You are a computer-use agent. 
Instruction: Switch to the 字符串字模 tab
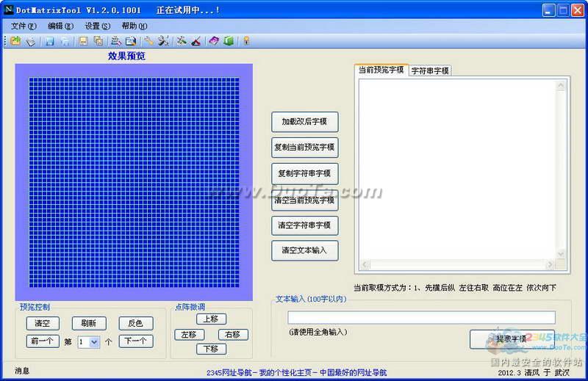coord(430,70)
